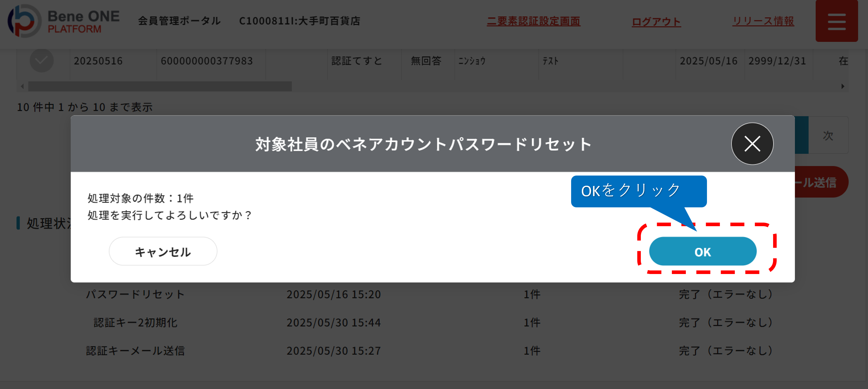Click the employee ID 600000000377983 cell
This screenshot has height=389, width=868.
[207, 61]
